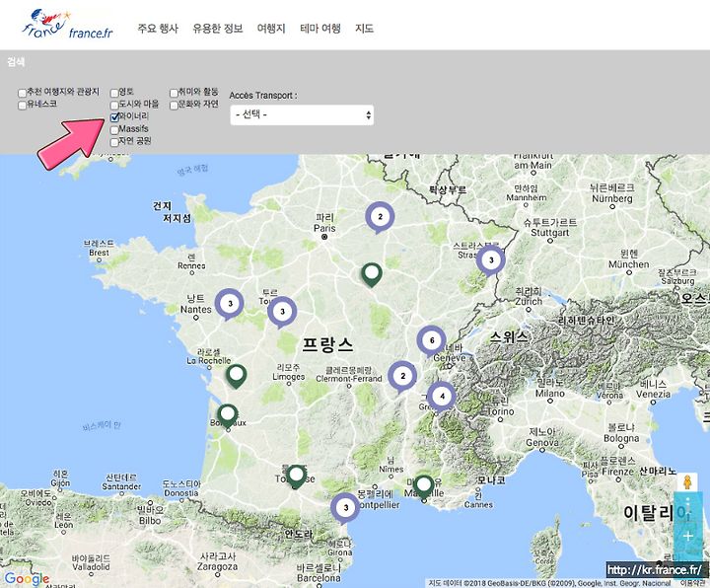Enable the 문화와 자연 checkbox
This screenshot has width=710, height=588.
(174, 106)
